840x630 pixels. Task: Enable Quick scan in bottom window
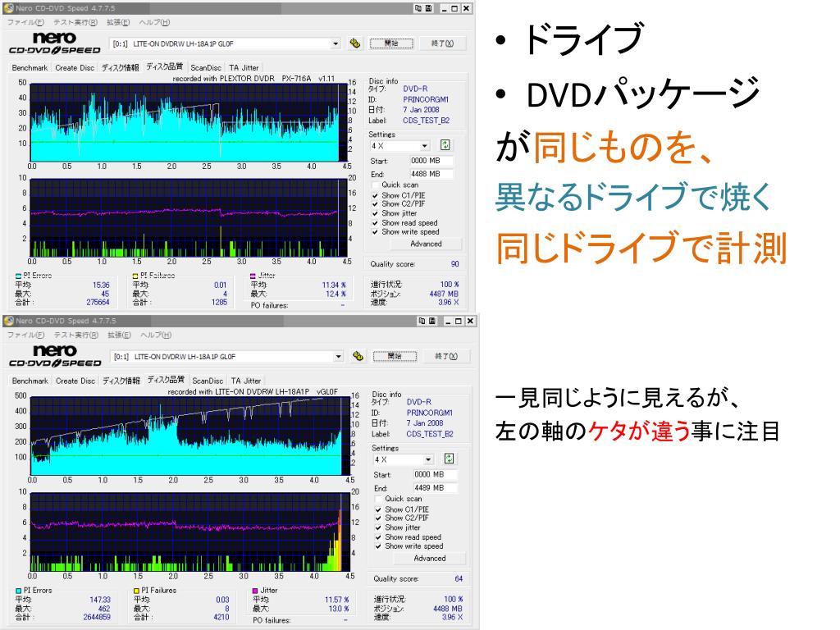[378, 500]
